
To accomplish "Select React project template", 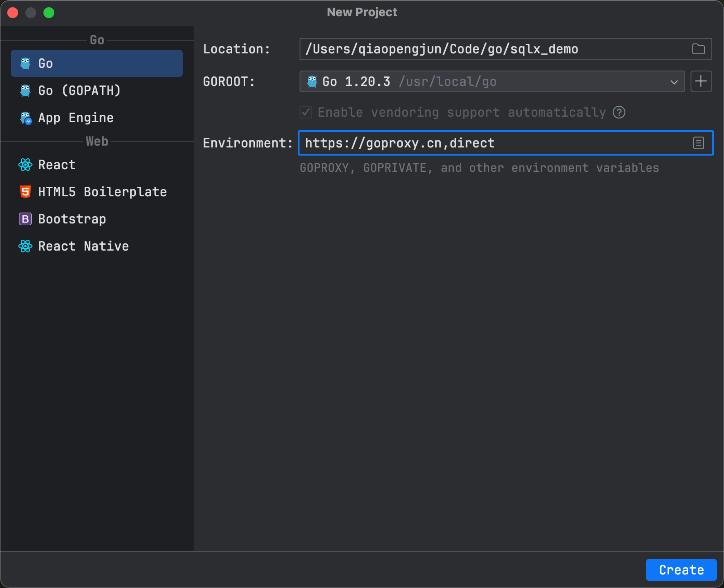I will click(97, 165).
